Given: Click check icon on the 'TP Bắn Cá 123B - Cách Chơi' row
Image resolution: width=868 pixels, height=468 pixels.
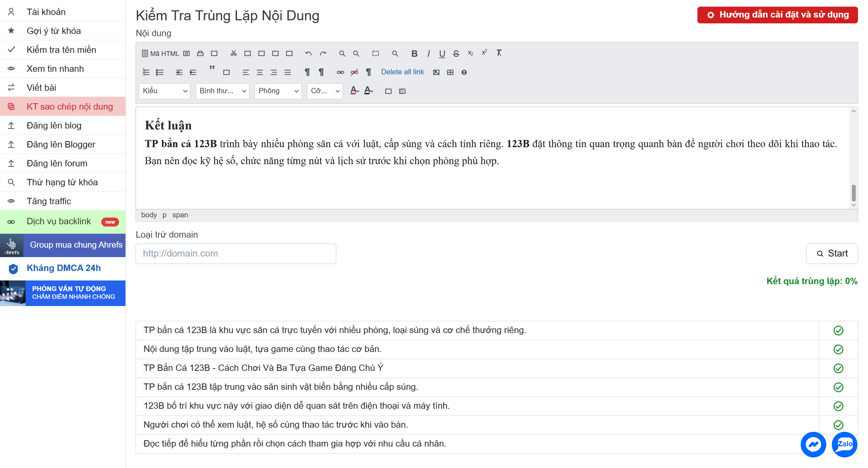Looking at the screenshot, I should (838, 368).
